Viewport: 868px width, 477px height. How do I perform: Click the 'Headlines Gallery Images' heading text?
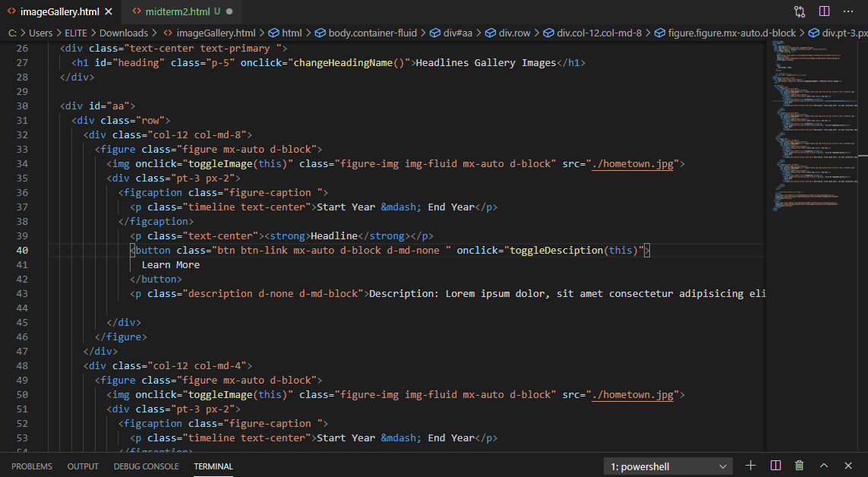(485, 62)
